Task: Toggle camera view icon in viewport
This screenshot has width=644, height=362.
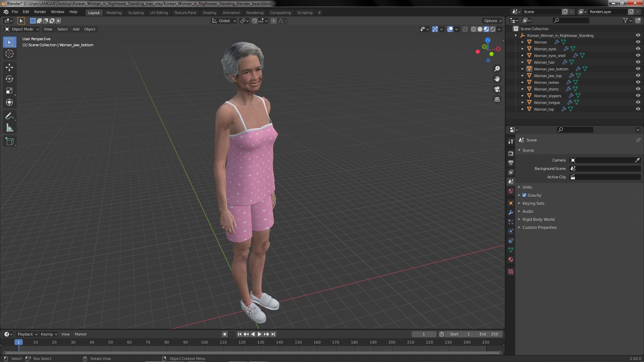Action: (x=497, y=89)
